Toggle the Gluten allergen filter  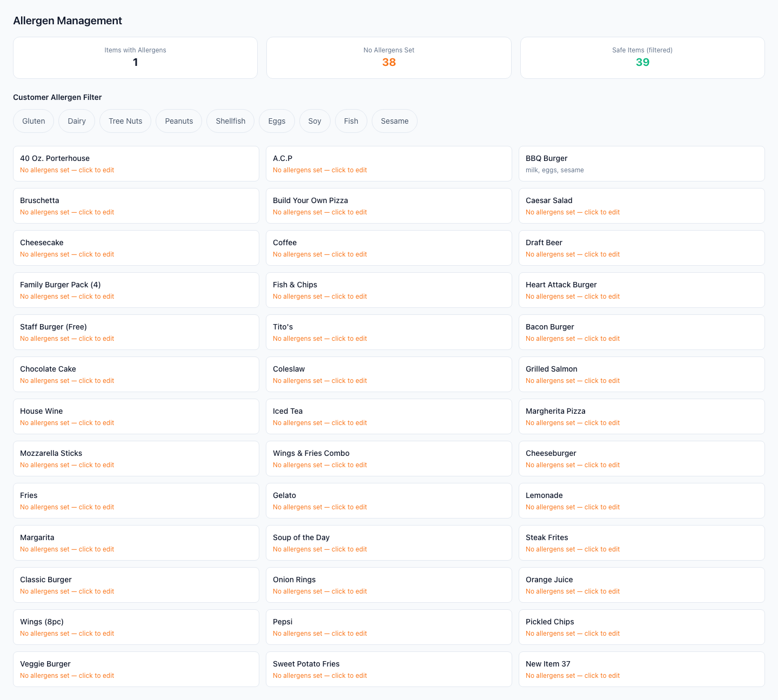33,121
